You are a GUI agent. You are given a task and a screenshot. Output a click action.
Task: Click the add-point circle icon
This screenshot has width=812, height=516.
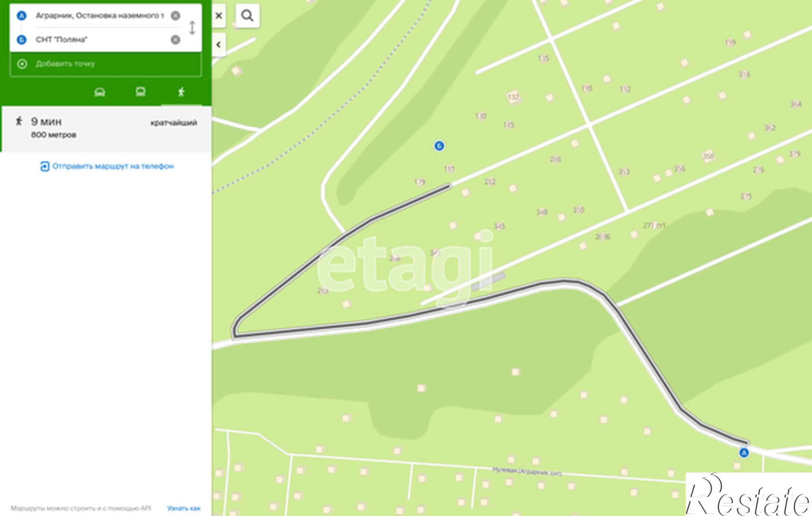point(22,64)
